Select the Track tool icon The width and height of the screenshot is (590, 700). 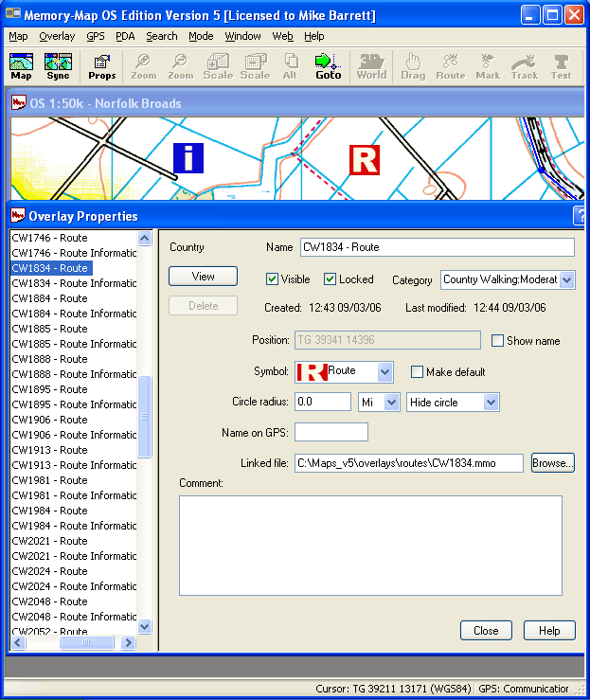(525, 66)
